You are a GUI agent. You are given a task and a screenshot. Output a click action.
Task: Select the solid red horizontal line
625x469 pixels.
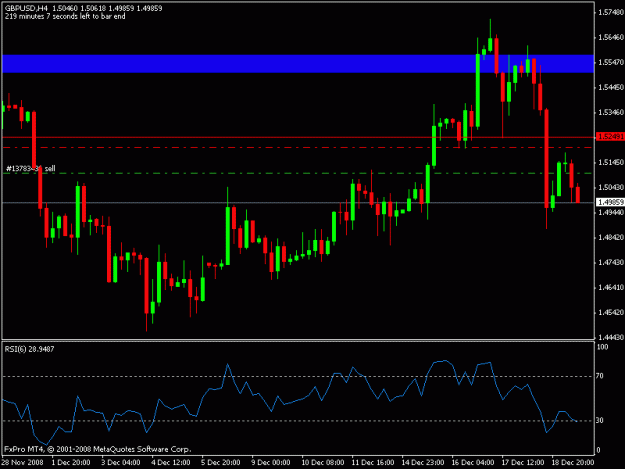click(x=298, y=137)
